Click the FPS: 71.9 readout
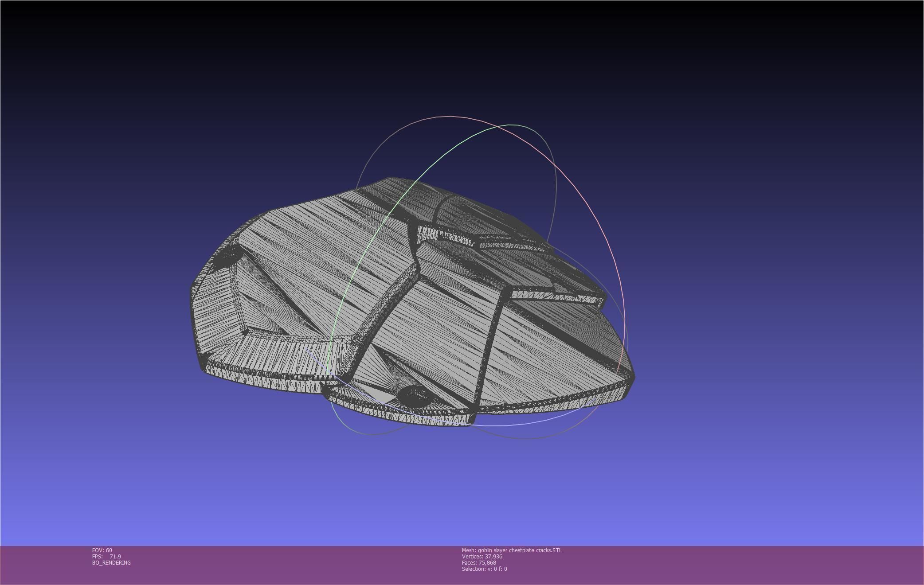924x585 pixels. (x=106, y=556)
